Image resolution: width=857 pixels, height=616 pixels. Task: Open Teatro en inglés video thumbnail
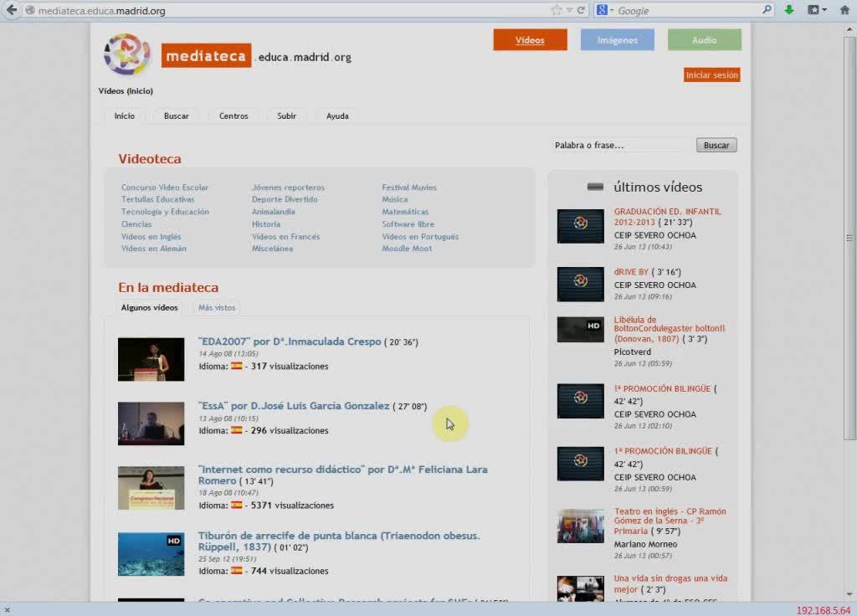click(581, 526)
